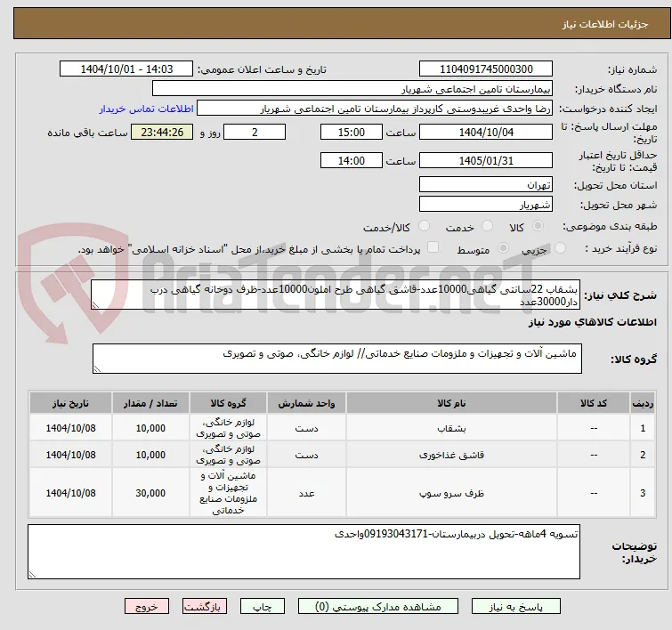Click need date in بشقاب row
The height and width of the screenshot is (630, 672).
(x=70, y=428)
